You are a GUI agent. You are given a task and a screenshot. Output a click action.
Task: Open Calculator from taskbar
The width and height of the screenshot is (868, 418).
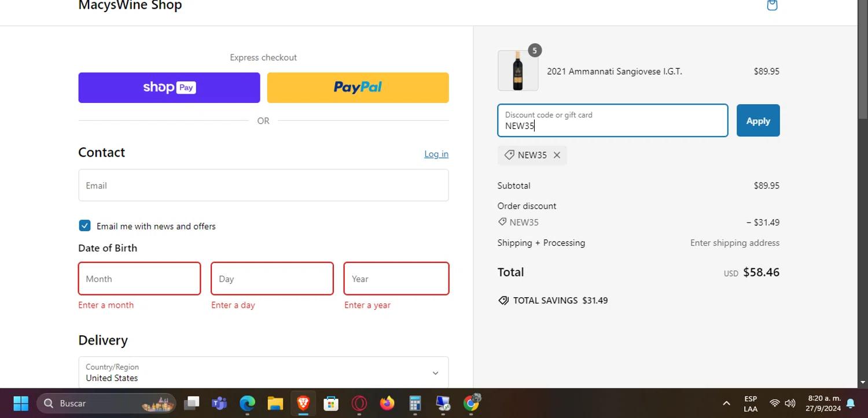coord(415,403)
